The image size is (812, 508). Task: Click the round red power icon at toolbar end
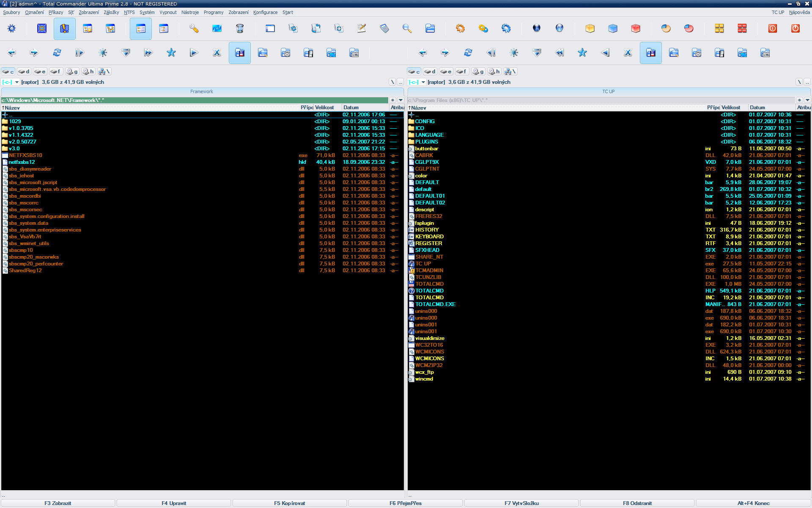(796, 28)
